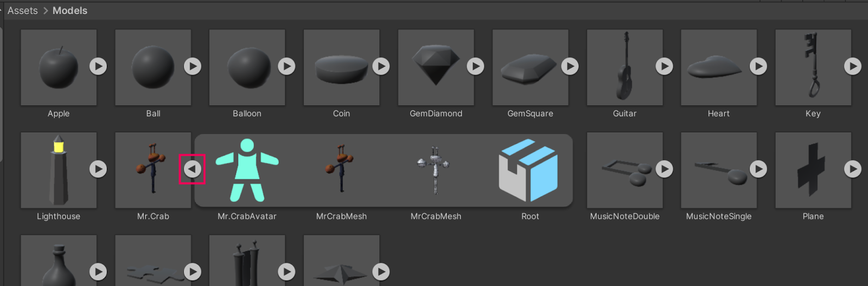Select the grey MrCrabMesh mesh icon

click(435, 170)
